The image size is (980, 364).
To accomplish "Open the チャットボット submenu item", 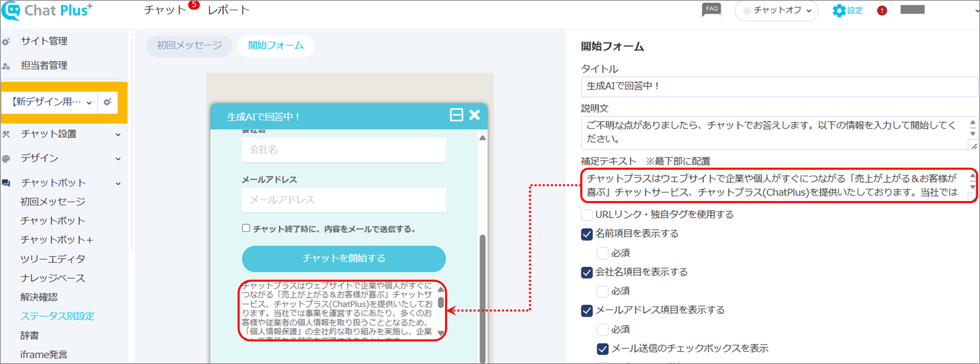I will pos(53,221).
